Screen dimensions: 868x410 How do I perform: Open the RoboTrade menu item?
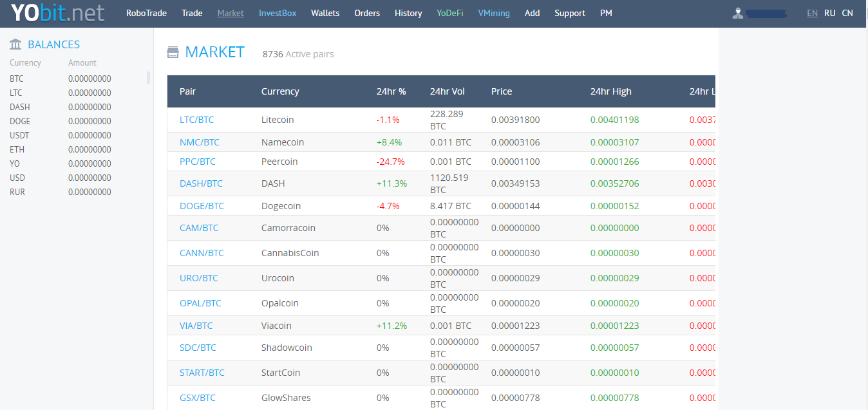(146, 13)
